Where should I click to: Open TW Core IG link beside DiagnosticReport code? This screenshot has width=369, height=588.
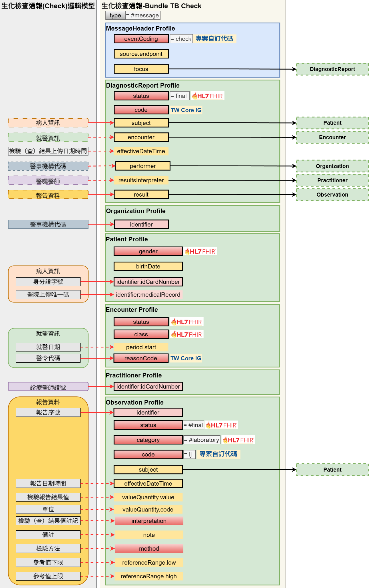[186, 110]
